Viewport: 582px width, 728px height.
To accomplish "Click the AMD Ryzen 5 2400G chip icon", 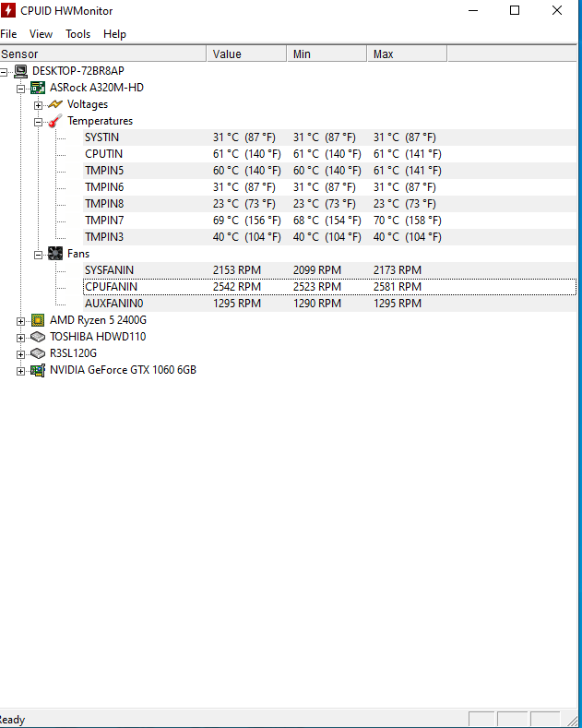I will pyautogui.click(x=38, y=320).
